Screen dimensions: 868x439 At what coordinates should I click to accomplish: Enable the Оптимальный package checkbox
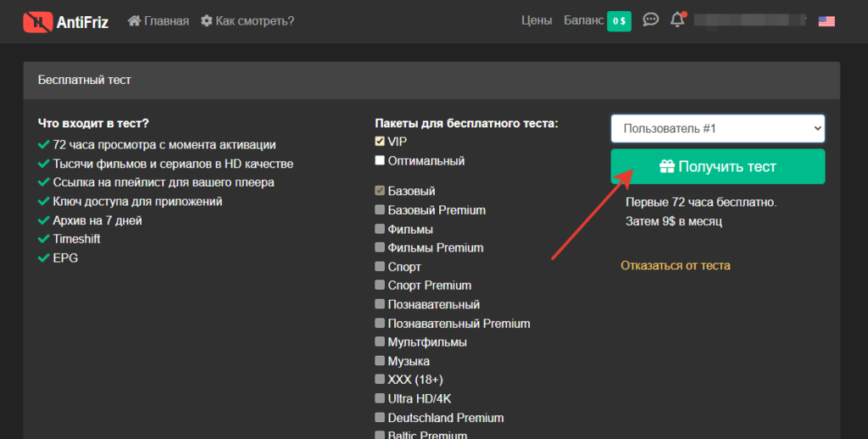click(380, 160)
